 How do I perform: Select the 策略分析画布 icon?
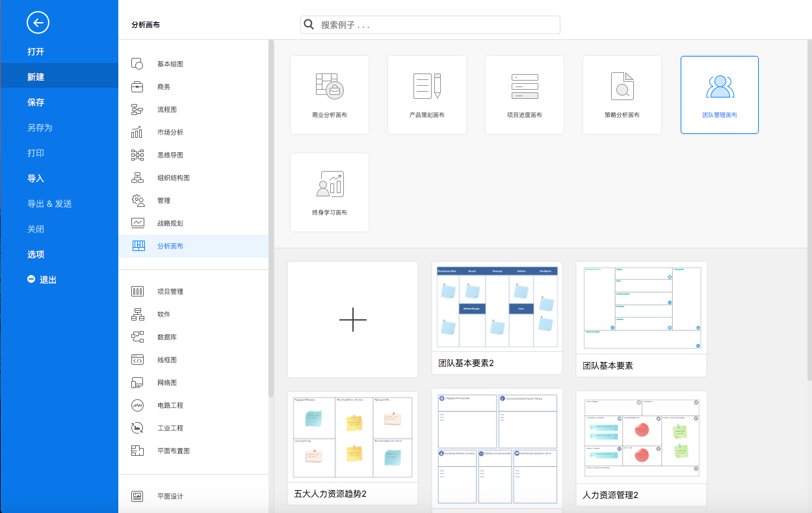622,86
